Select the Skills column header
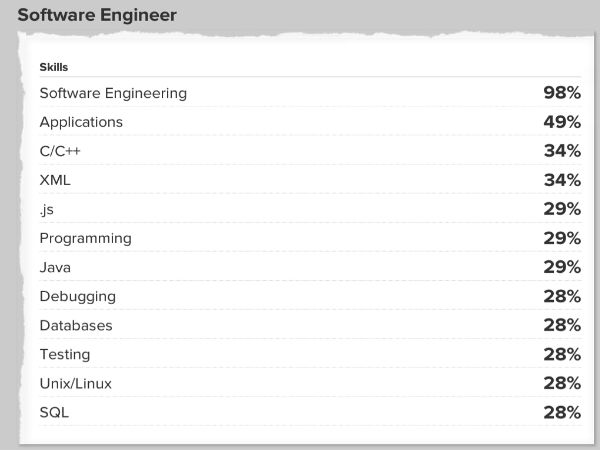This screenshot has width=600, height=450. tap(54, 67)
